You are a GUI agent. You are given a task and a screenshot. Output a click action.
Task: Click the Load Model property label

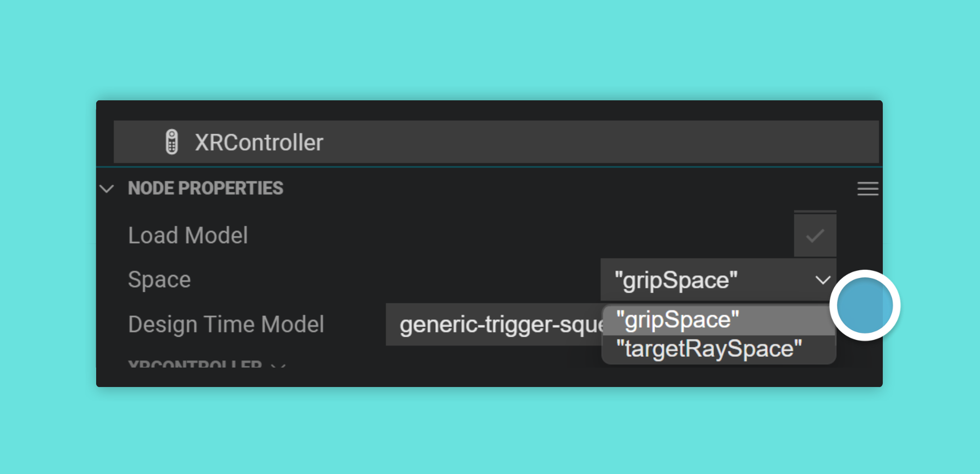point(188,235)
